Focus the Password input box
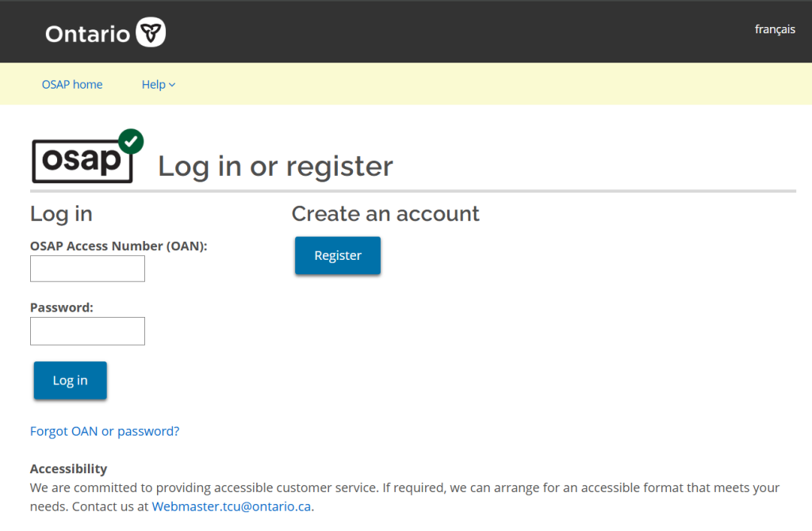 (x=87, y=330)
